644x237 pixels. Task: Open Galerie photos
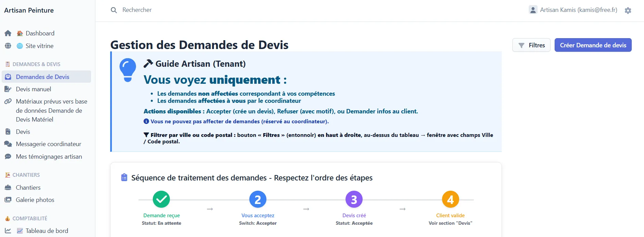point(35,200)
